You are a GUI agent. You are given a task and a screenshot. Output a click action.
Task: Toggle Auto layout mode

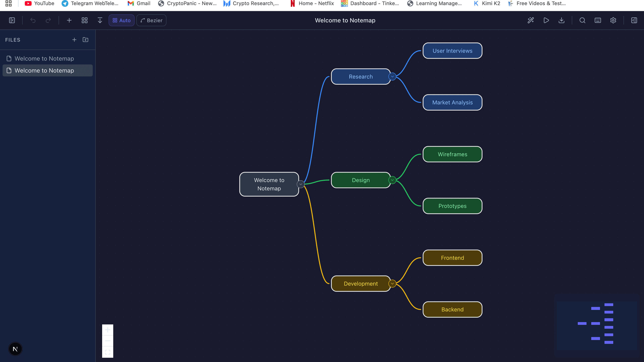[121, 20]
